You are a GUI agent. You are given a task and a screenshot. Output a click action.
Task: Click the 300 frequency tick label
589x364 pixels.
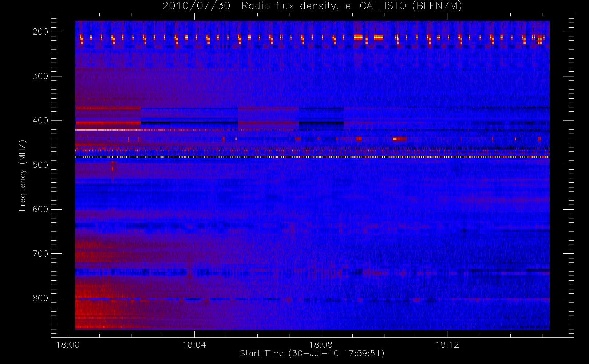40,76
